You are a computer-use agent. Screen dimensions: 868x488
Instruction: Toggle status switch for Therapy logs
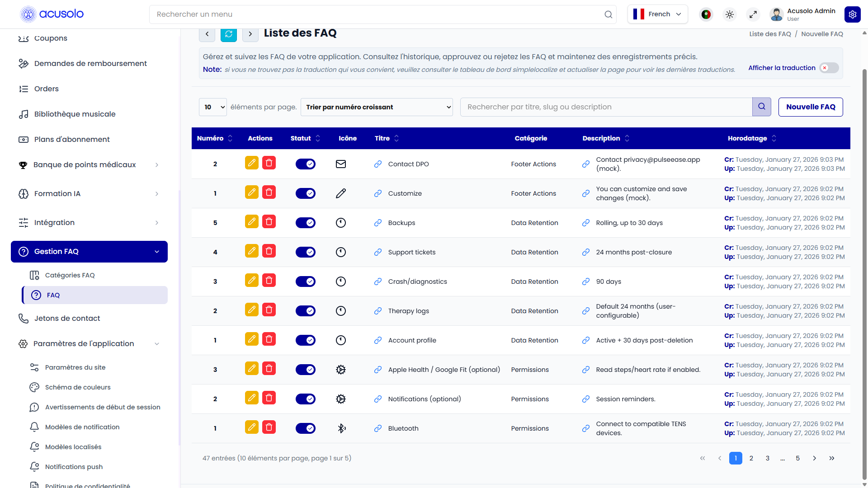(306, 311)
